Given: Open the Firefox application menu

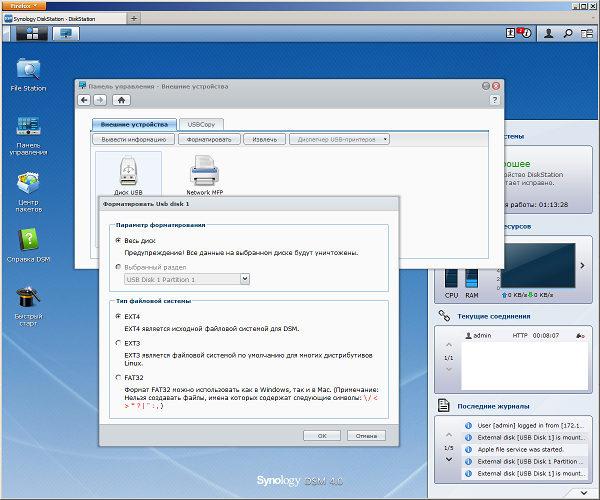Looking at the screenshot, I should (24, 6).
